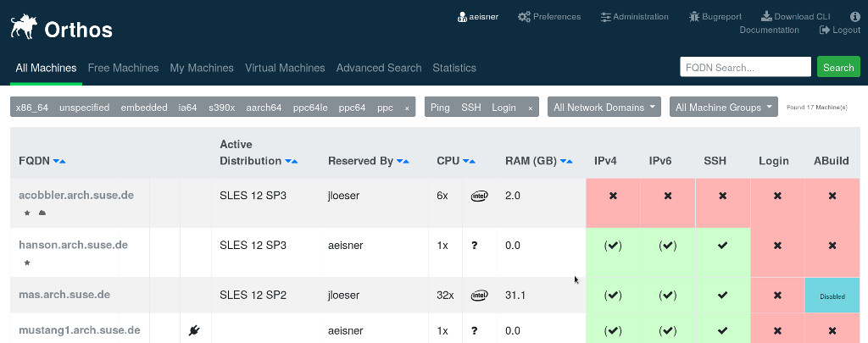Click mas Login failed cross
The image size is (868, 343).
778,296
